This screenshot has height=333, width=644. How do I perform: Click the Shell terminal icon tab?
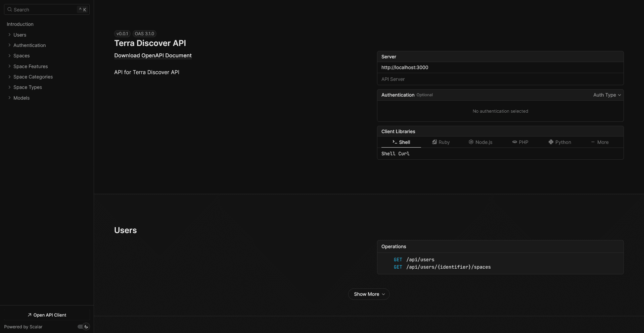[395, 142]
